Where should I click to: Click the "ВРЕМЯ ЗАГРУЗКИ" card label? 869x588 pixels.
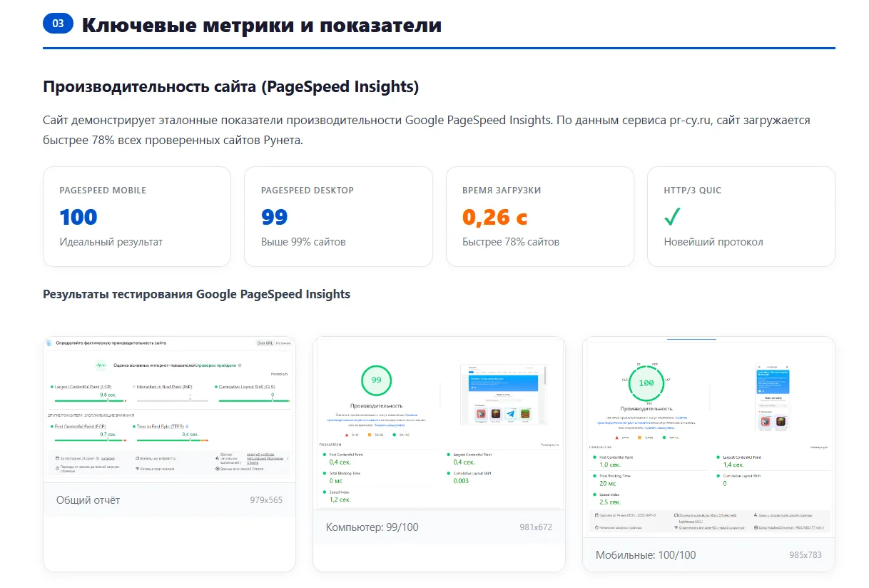coord(502,191)
